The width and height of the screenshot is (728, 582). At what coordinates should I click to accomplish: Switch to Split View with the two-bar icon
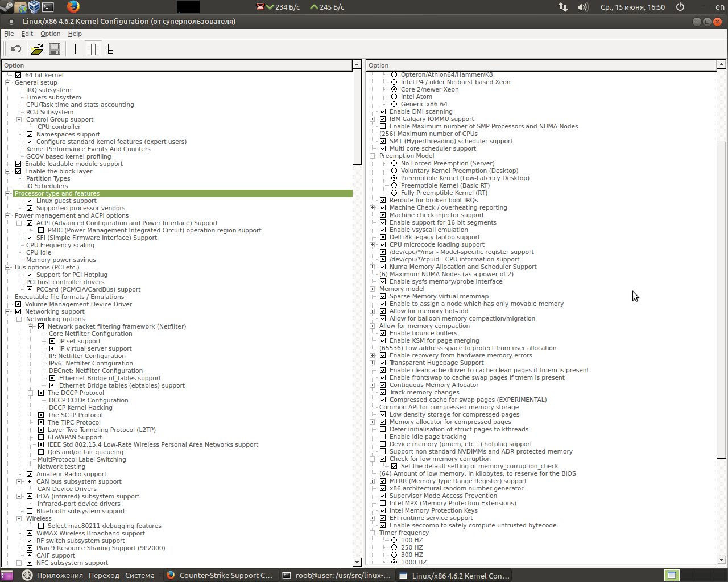coord(93,49)
